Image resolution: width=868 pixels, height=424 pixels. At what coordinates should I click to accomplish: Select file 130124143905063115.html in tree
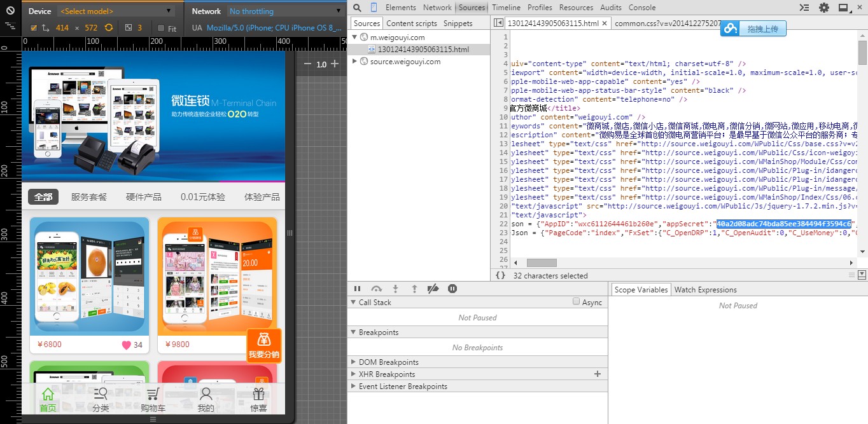[423, 50]
